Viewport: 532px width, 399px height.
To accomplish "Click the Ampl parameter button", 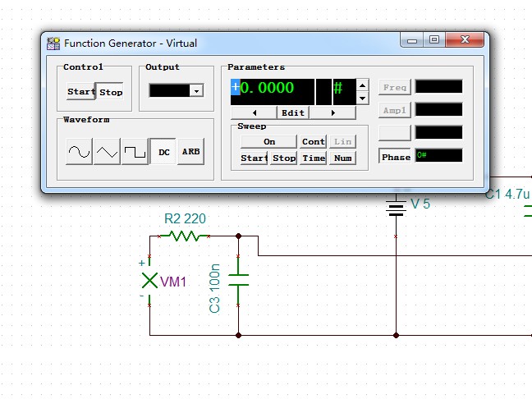I will point(395,110).
